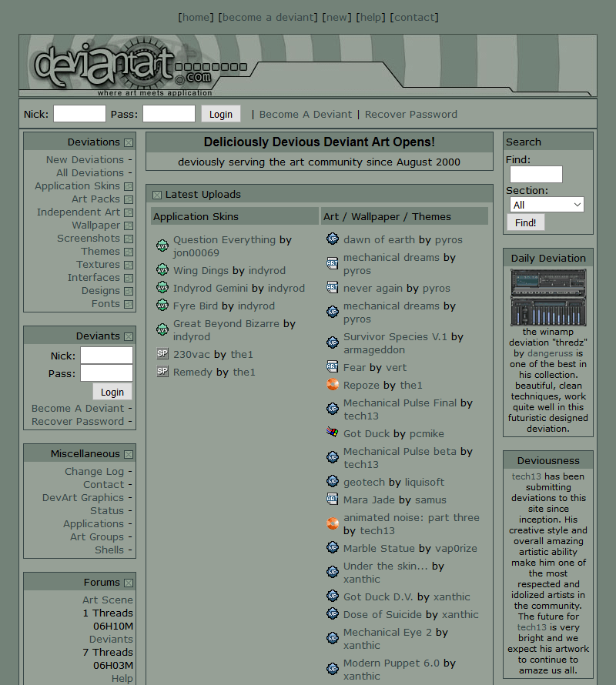616x685 pixels.
Task: Click the Windows logo icon beside Got Duck
Action: [x=333, y=433]
